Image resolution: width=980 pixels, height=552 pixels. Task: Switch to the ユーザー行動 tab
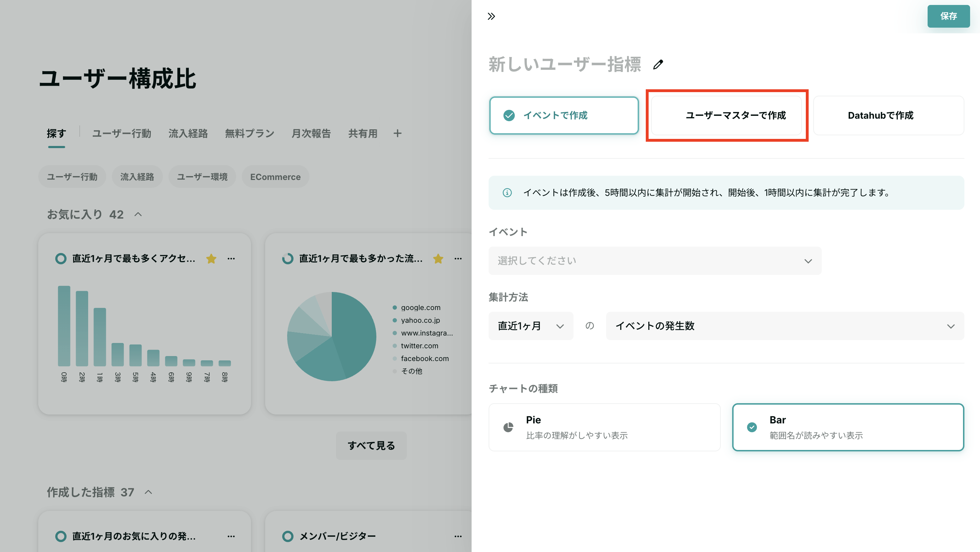click(x=122, y=133)
